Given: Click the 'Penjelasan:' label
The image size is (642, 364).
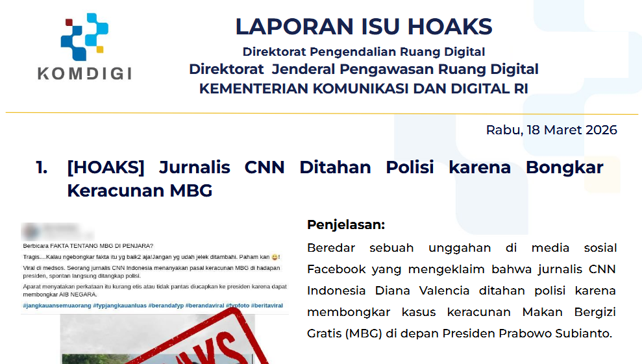Looking at the screenshot, I should point(346,224).
